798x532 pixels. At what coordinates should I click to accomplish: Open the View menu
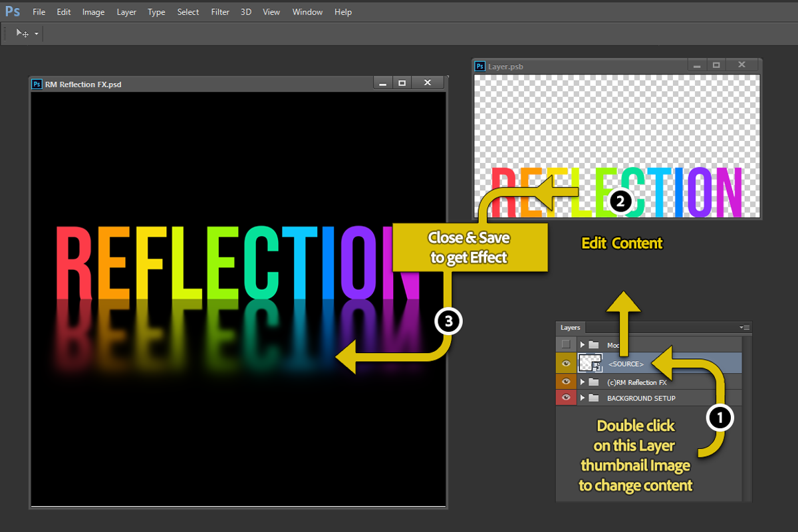271,12
